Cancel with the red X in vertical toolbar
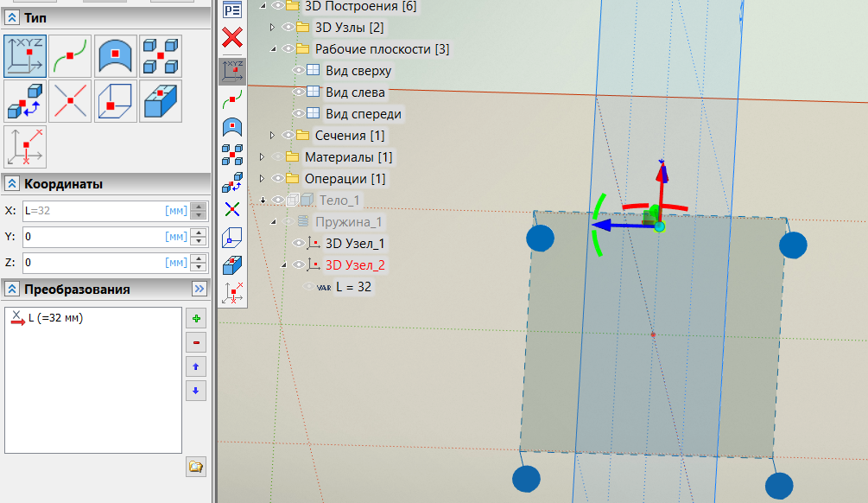 [232, 38]
